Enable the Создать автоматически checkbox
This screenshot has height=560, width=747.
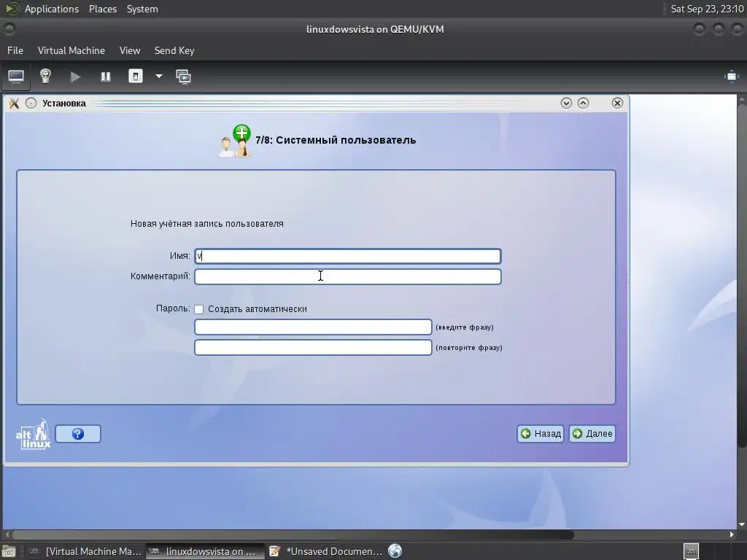coord(198,309)
